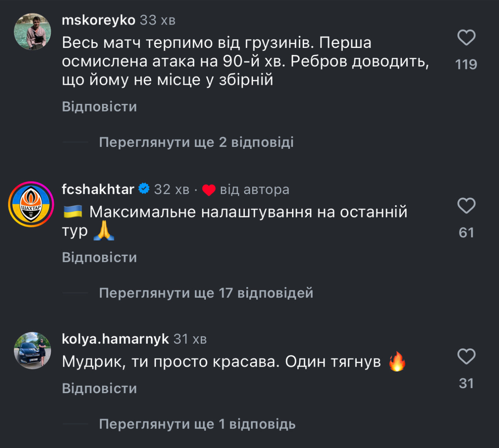Open the kolya.hamarnyk username link
The width and height of the screenshot is (499, 448).
(115, 339)
